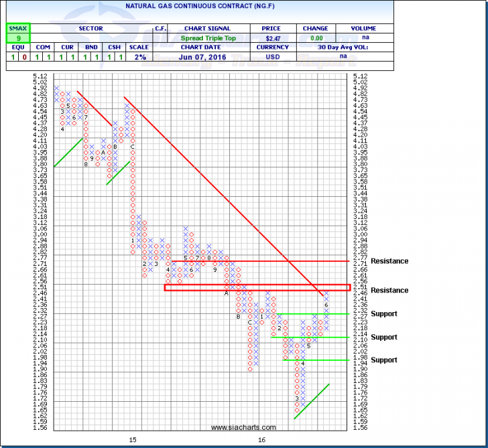Click the red resistance zone rectangle near 2.51
The width and height of the screenshot is (488, 448).
coord(256,287)
